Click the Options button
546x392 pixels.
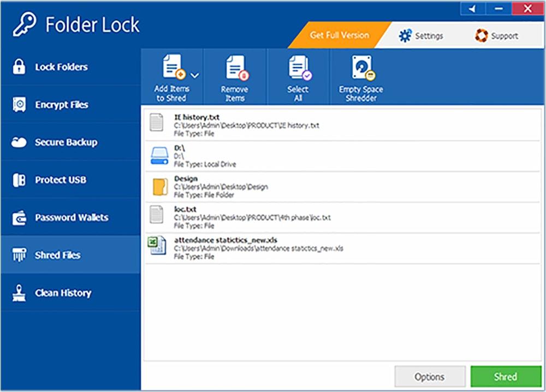pyautogui.click(x=430, y=377)
